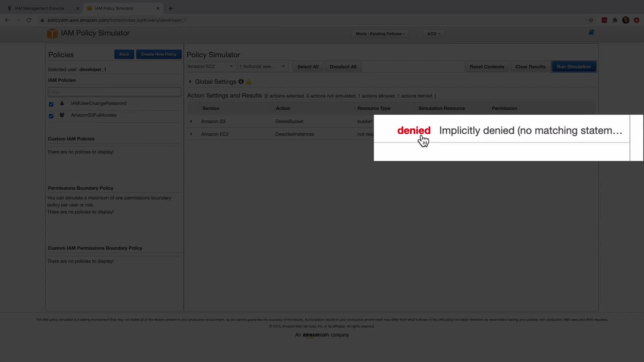The image size is (644, 362).
Task: Expand the Amazon S3 DeleteBucket row
Action: 191,121
